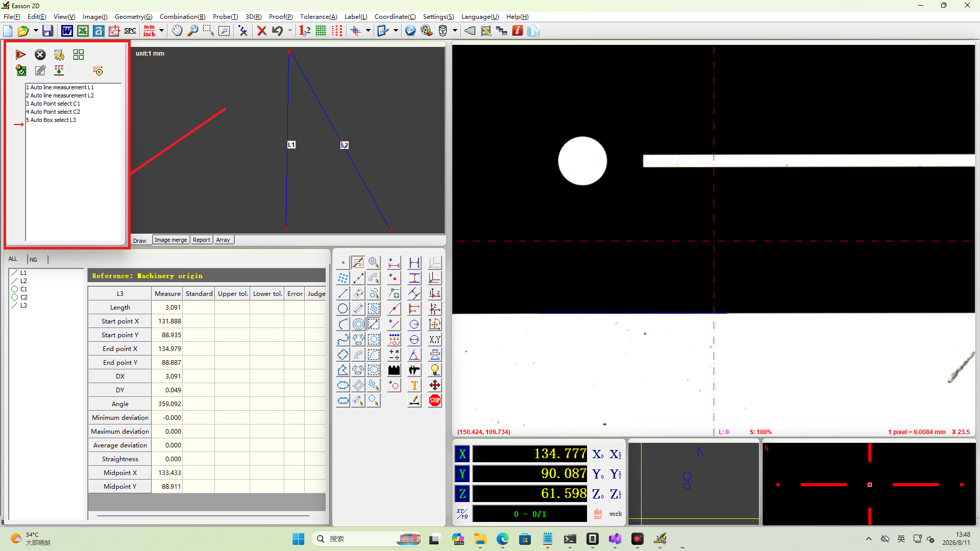Select the Spline curve tool
Viewport: 980px width, 551px height.
coord(343,340)
